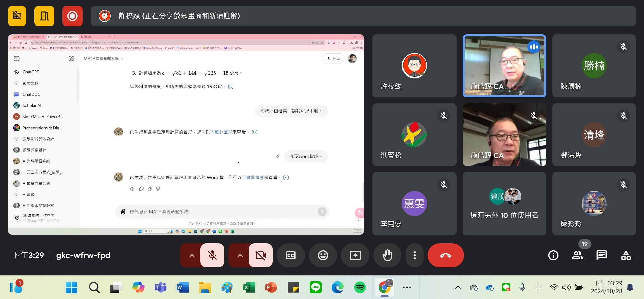Screen dimensions: 644x299
Task: Open the activities shapes icon
Action: click(x=626, y=255)
